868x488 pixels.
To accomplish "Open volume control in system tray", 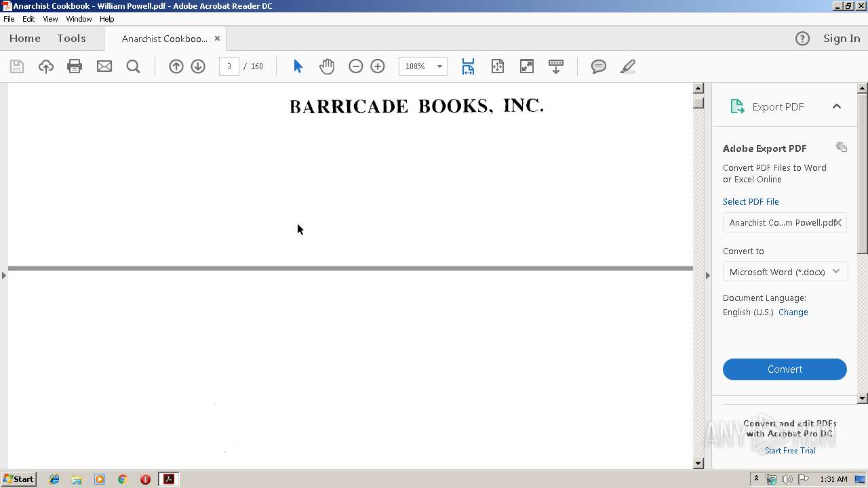I will pyautogui.click(x=787, y=479).
